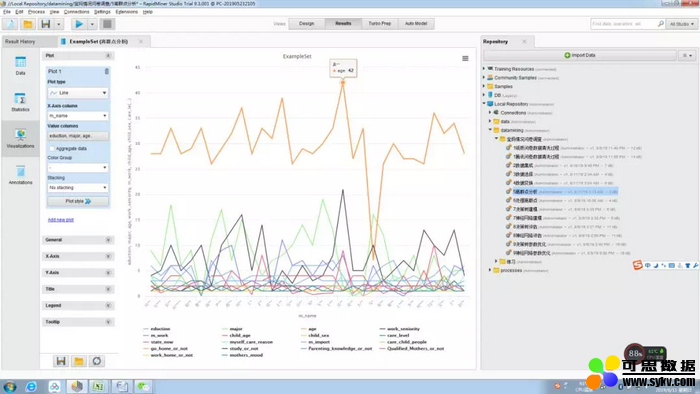Click the Import Data button
700x394 pixels.
coord(579,55)
